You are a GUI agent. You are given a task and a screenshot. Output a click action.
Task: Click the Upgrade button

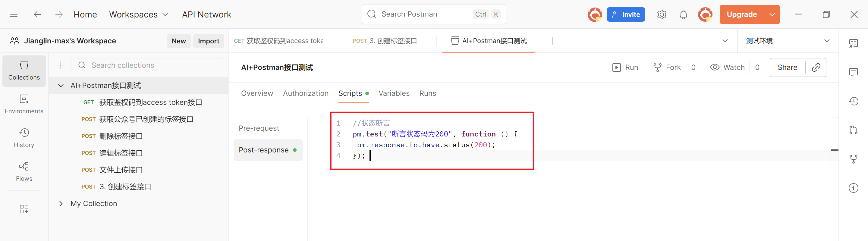[741, 14]
